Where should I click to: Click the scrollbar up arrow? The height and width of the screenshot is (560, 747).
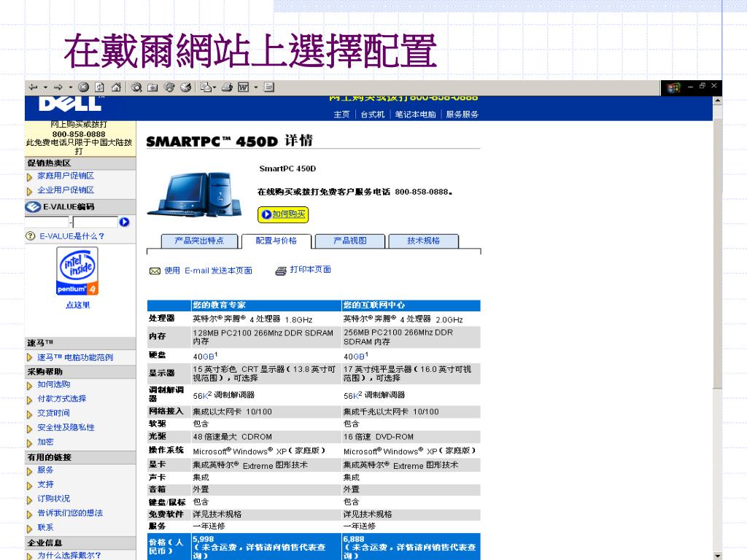point(718,101)
